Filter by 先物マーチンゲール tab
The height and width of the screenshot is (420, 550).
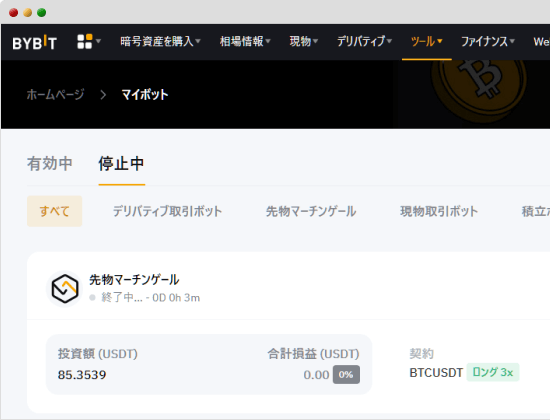click(x=311, y=211)
